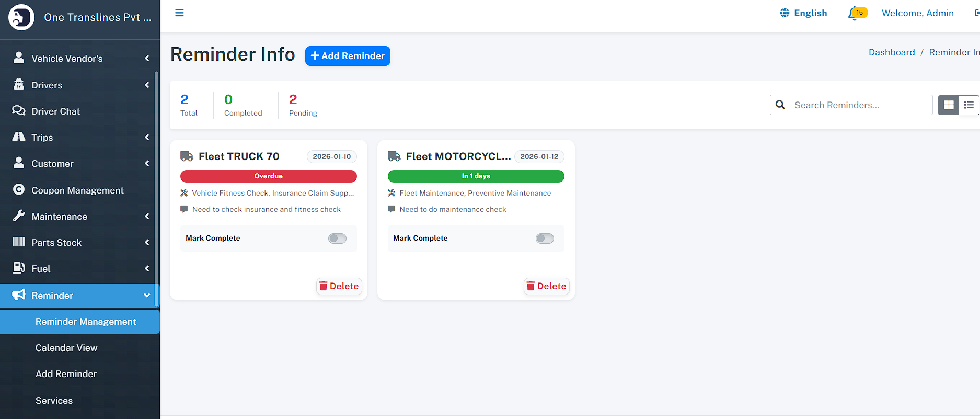Click the hamburger menu icon
The width and height of the screenshot is (980, 419).
(x=179, y=13)
